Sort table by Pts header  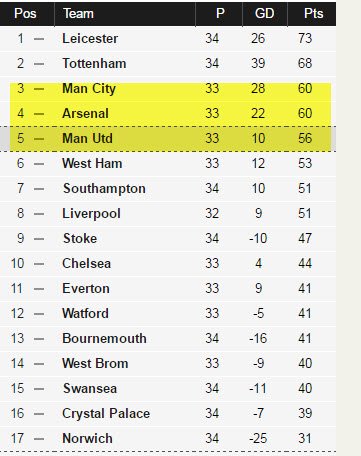pos(312,14)
